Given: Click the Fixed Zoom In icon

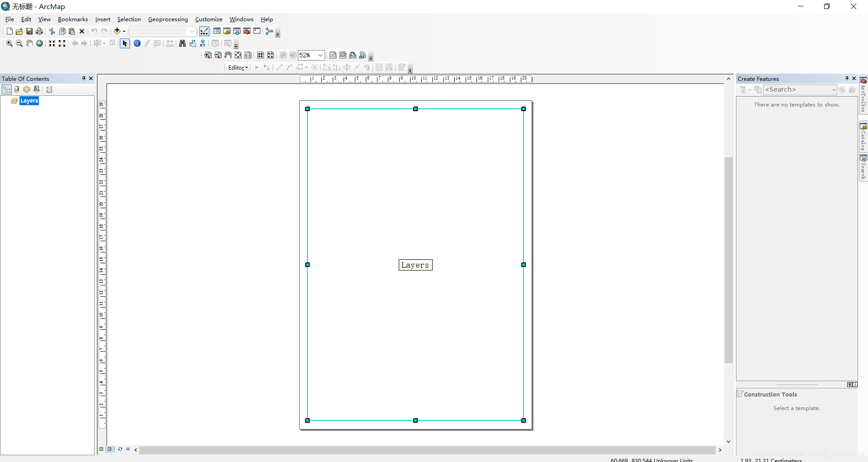Looking at the screenshot, I should [52, 43].
